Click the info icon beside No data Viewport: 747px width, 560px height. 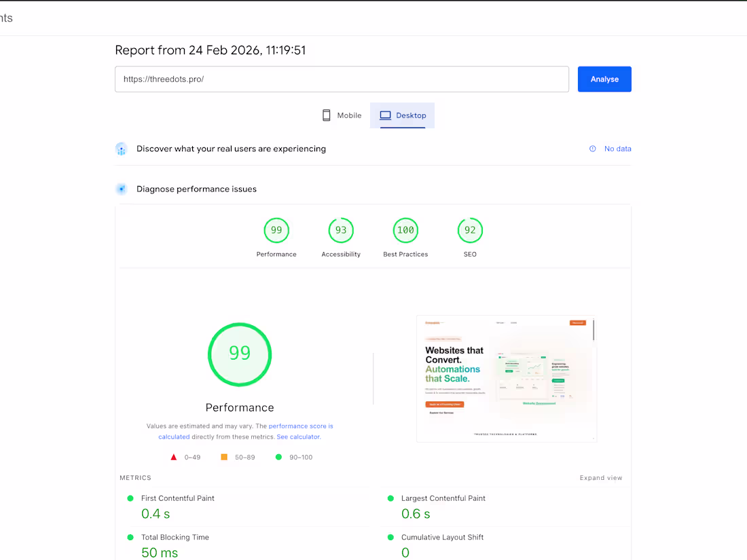click(x=593, y=149)
